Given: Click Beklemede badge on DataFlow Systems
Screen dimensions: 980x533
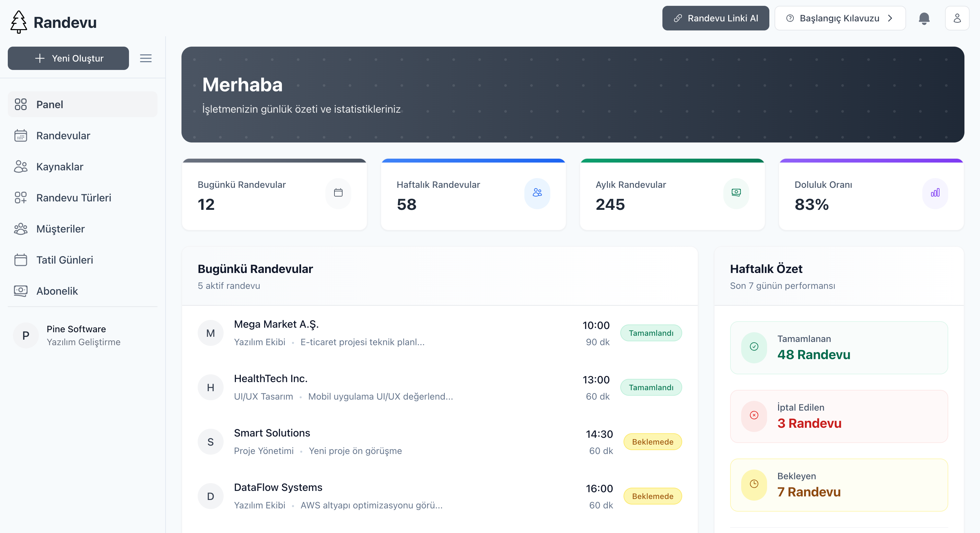Looking at the screenshot, I should point(652,496).
